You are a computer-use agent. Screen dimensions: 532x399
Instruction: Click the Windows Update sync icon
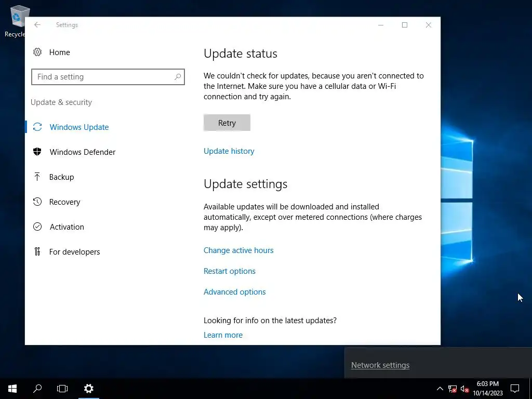click(37, 127)
